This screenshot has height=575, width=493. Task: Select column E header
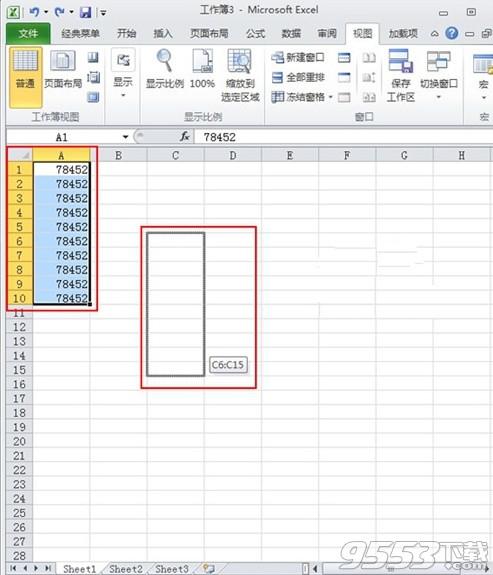click(x=290, y=155)
